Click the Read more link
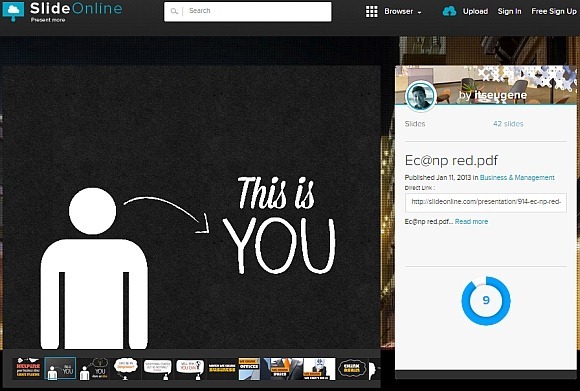 click(x=471, y=222)
